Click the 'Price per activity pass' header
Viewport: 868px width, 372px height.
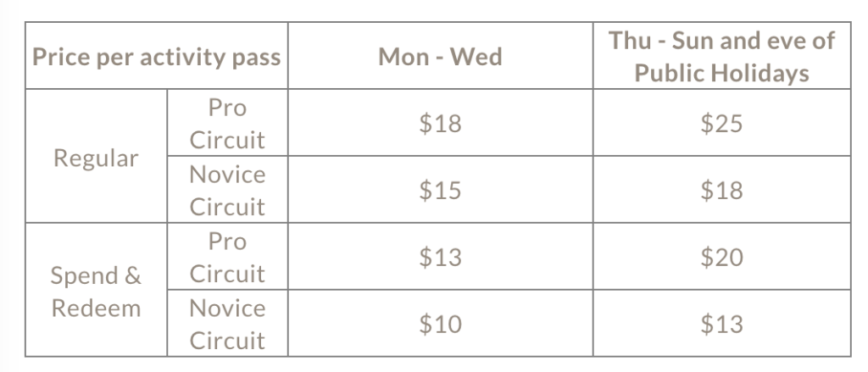point(156,59)
